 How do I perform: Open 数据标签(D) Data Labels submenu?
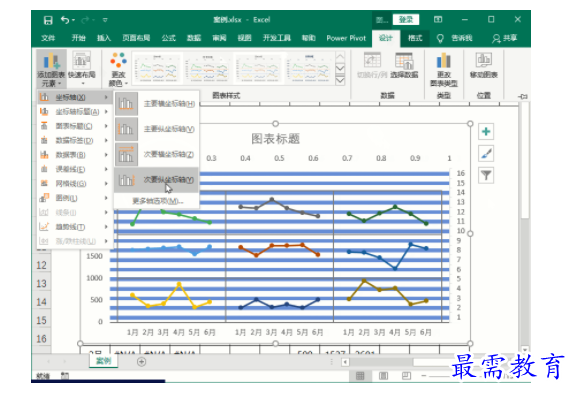(75, 140)
